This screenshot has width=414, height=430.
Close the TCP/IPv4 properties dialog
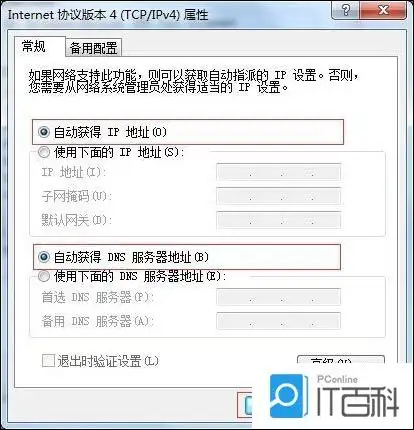pyautogui.click(x=383, y=10)
